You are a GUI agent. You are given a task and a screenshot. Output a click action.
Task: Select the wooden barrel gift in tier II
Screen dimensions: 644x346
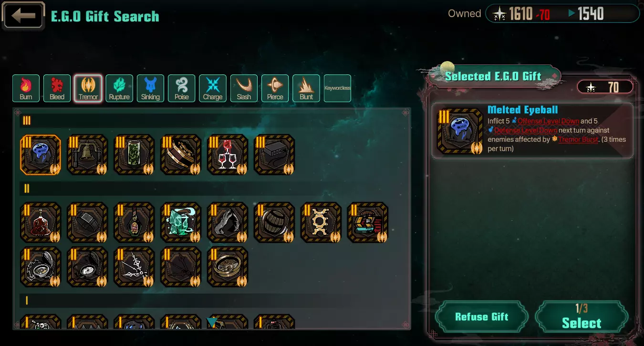coord(274,222)
